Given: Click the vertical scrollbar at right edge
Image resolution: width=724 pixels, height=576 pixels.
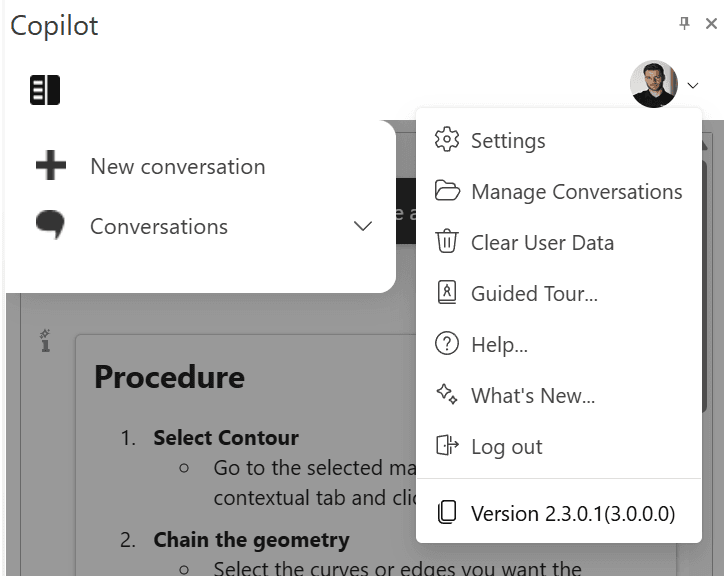Looking at the screenshot, I should pyautogui.click(x=705, y=286).
